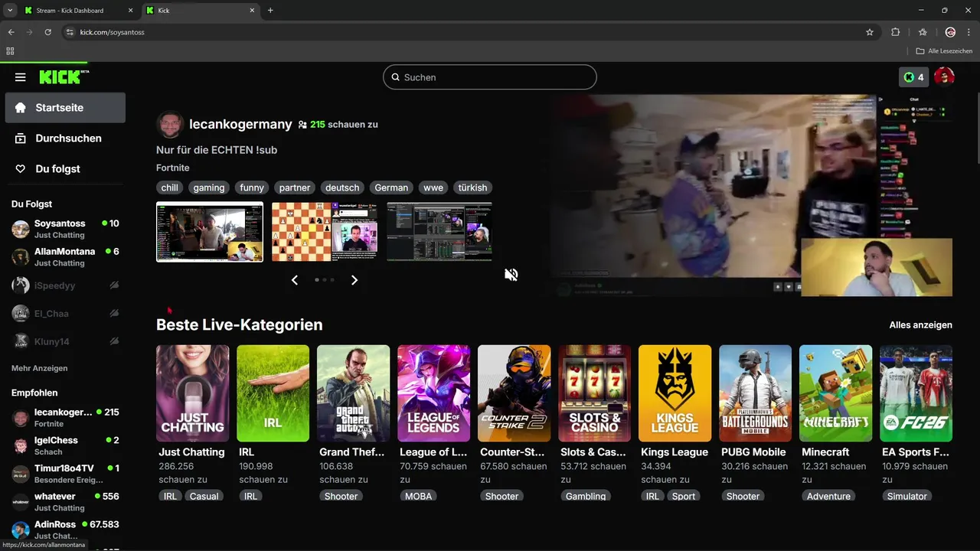Click Timur18o4TV recommended channel avatar

[21, 474]
